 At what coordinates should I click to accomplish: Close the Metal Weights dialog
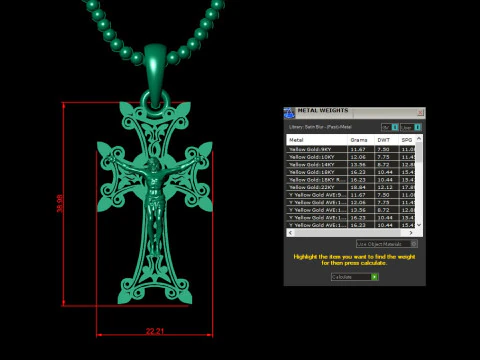(x=420, y=113)
